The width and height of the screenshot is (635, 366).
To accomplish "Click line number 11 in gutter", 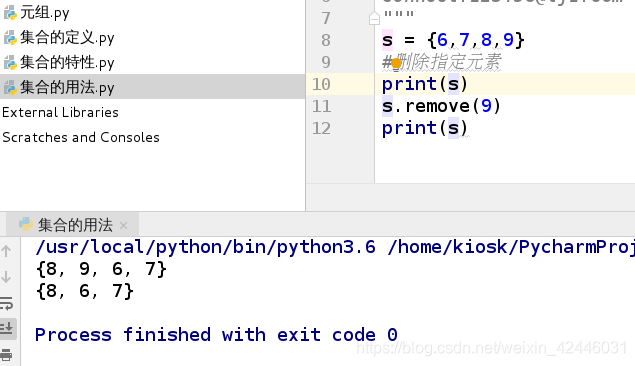I will pyautogui.click(x=322, y=106).
